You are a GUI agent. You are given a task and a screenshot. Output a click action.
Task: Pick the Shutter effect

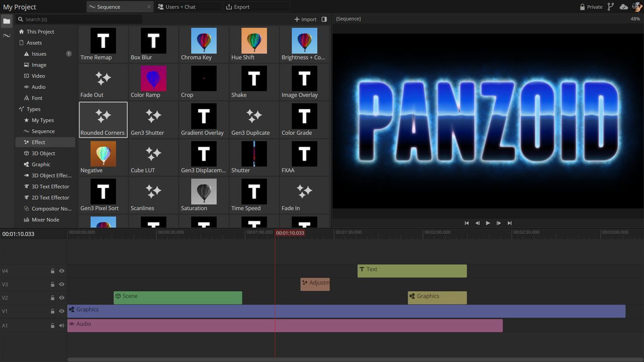254,157
